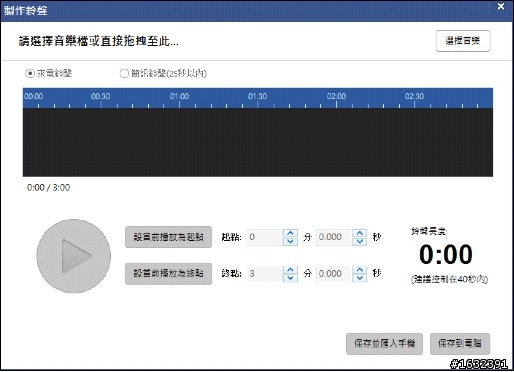Focus the end point minutes field
Viewport: 514px width, 372px height.
point(265,274)
